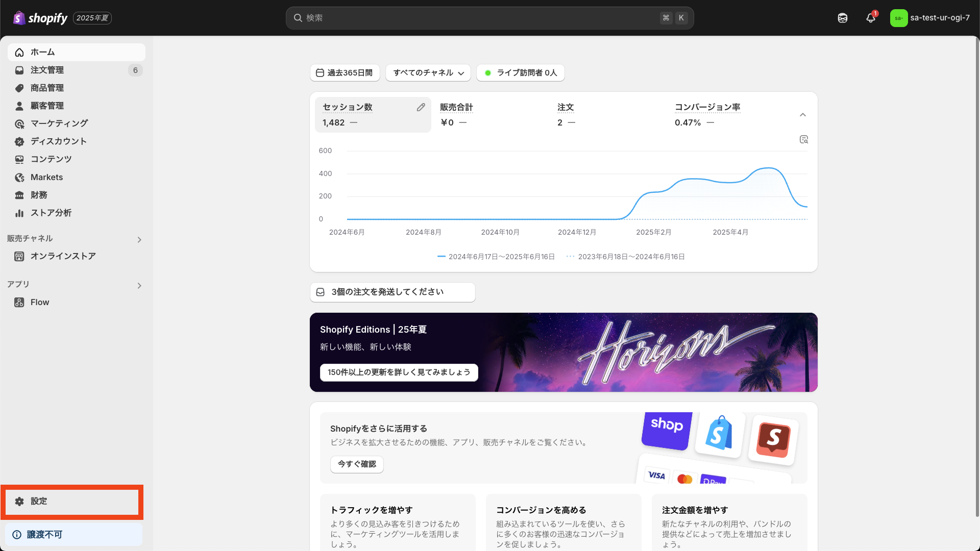Open chart detail view with the magnifier icon
Image resolution: width=980 pixels, height=551 pixels.
click(x=803, y=139)
